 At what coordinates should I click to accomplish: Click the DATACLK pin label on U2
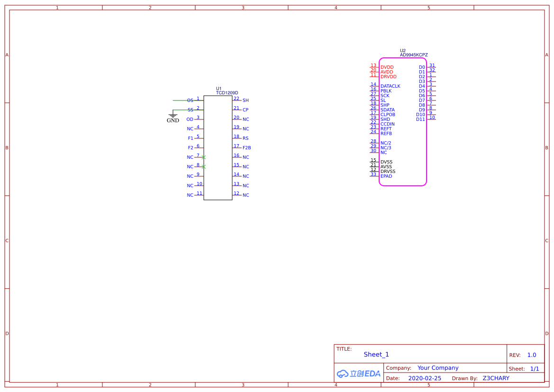coord(390,86)
